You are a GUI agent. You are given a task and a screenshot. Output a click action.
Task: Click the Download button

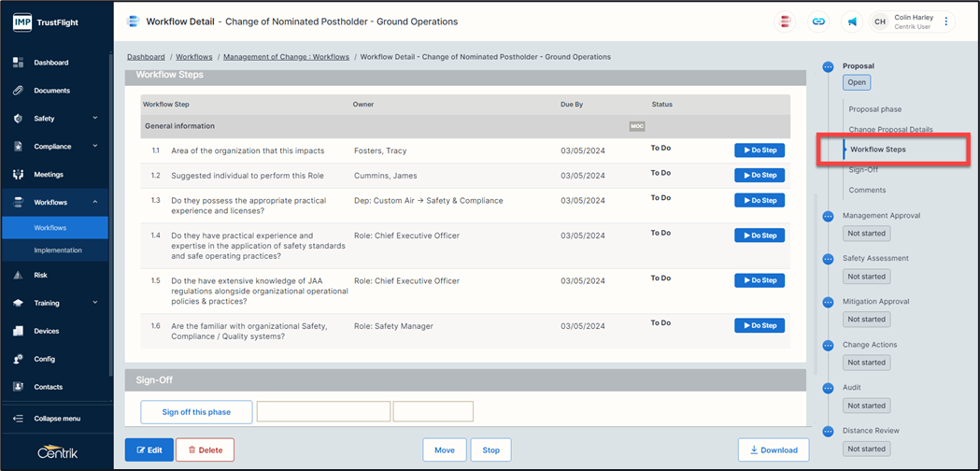point(773,450)
